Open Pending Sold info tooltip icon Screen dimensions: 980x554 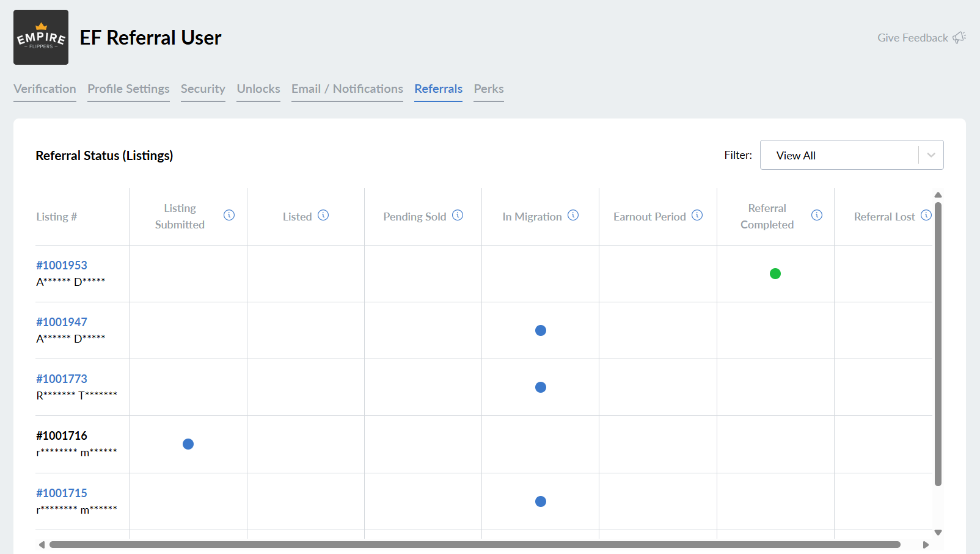[458, 215]
